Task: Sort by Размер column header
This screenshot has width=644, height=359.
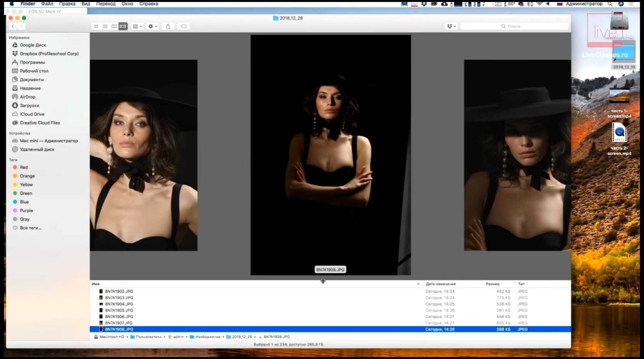Action: coord(493,284)
